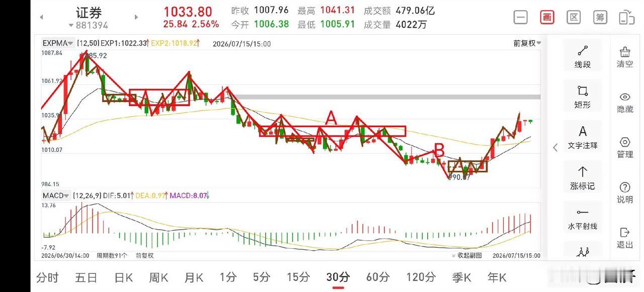Open the EXPMA indicator dropdown
Image resolution: width=644 pixels, height=292 pixels.
click(58, 43)
